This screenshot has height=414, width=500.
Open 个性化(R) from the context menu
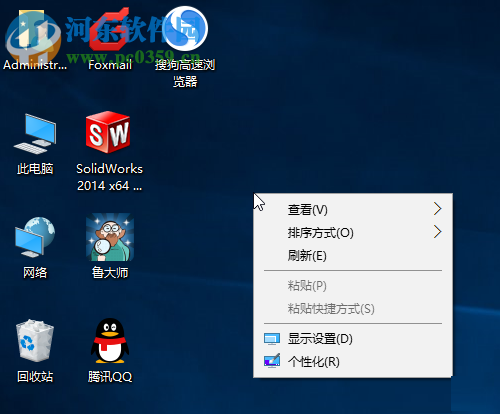[353, 361]
